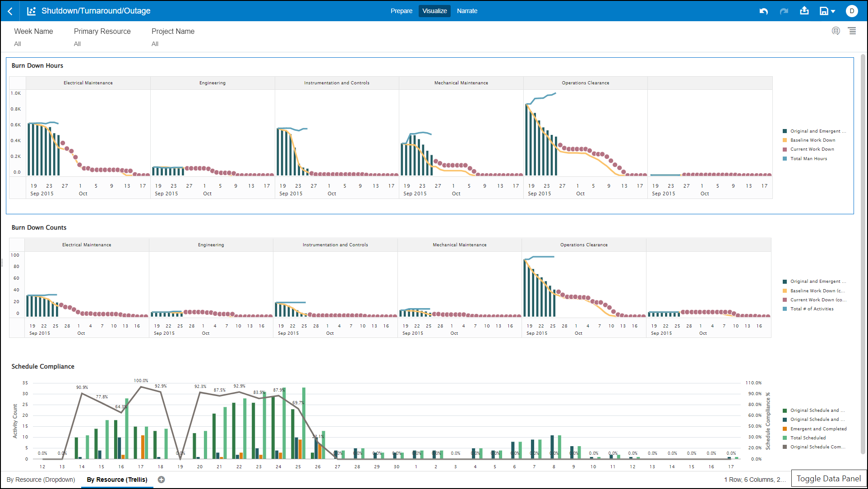Select By Resource (Dropdown) canvas tab

[41, 480]
